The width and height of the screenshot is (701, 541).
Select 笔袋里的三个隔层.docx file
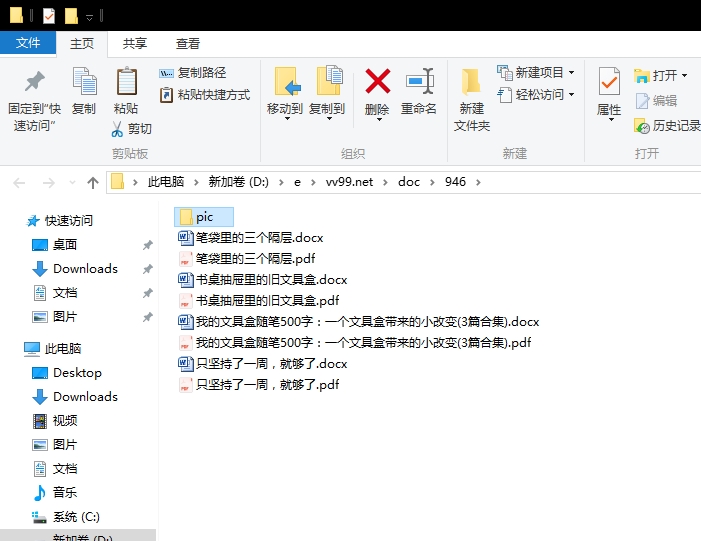(x=251, y=237)
